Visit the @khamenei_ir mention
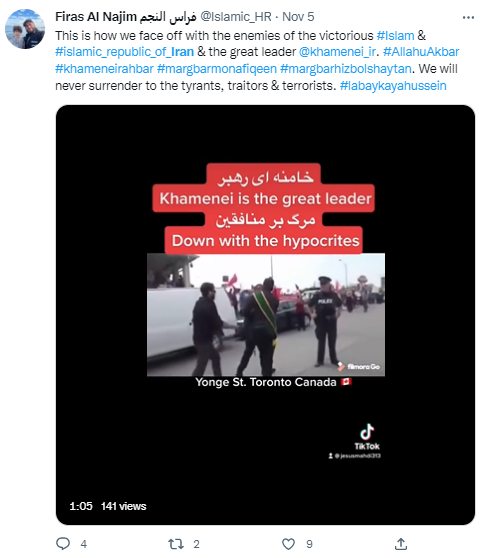 337,52
